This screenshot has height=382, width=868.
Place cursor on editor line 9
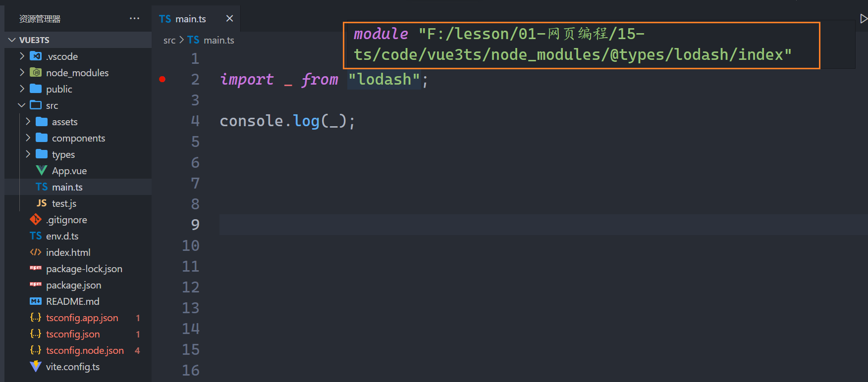click(x=446, y=225)
